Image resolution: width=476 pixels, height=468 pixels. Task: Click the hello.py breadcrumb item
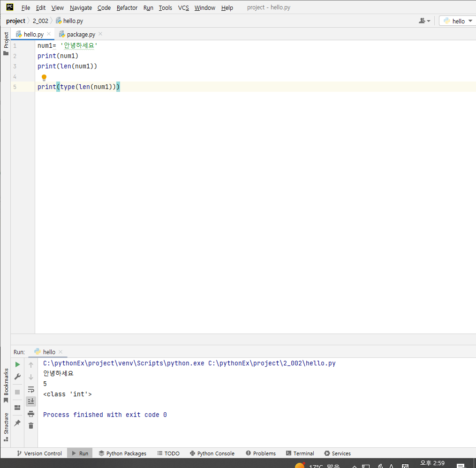(69, 21)
